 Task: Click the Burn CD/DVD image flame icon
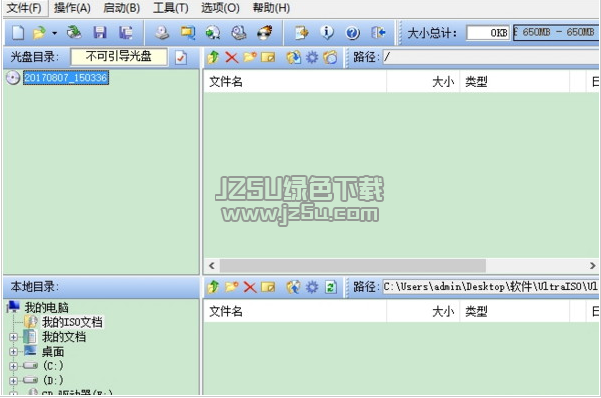tap(264, 33)
